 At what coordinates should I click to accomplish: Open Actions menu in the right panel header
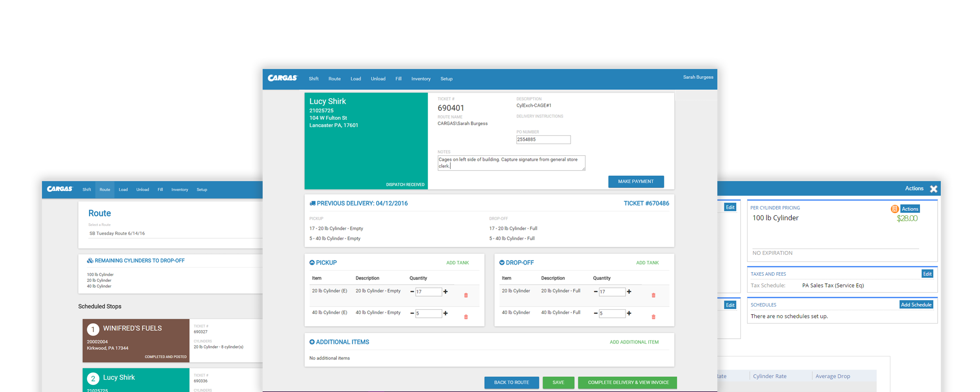coord(914,189)
